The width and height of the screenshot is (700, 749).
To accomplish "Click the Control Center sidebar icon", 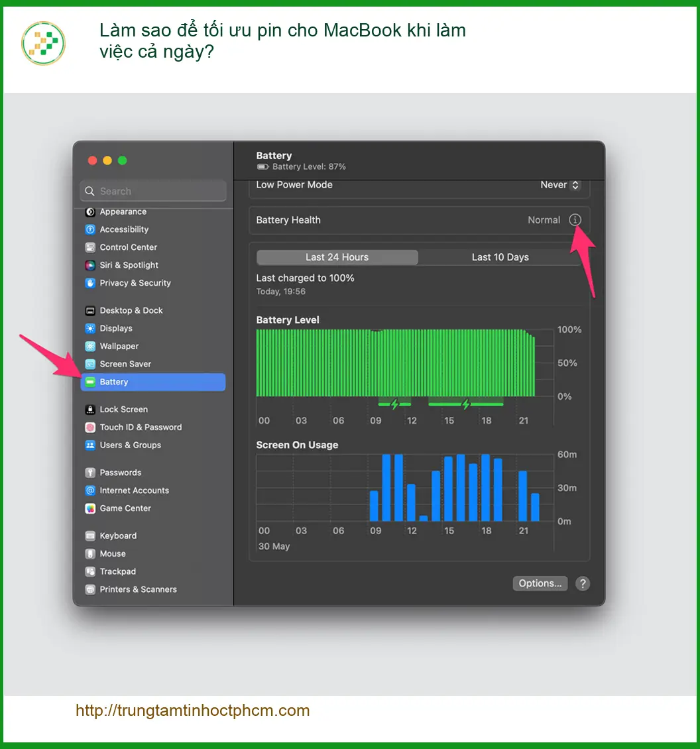I will click(90, 247).
